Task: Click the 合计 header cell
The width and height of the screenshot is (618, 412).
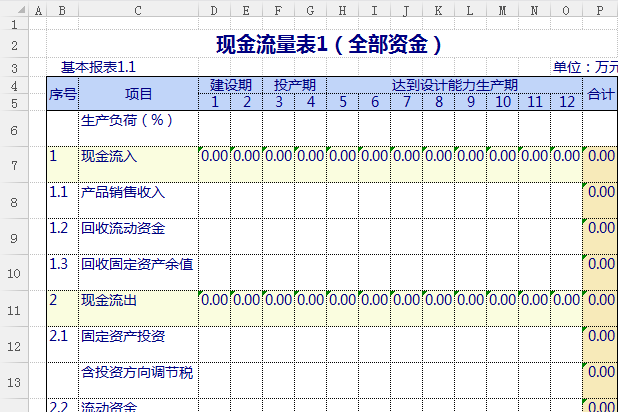Action: coord(600,94)
